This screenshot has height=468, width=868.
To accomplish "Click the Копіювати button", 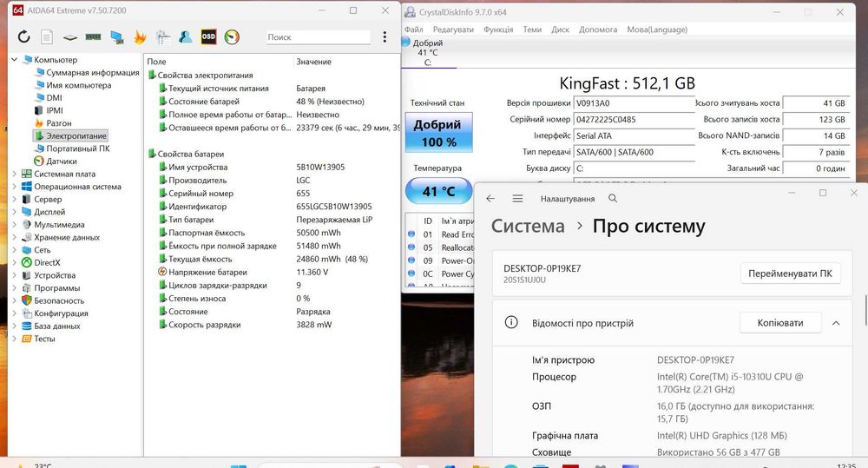I will (780, 323).
